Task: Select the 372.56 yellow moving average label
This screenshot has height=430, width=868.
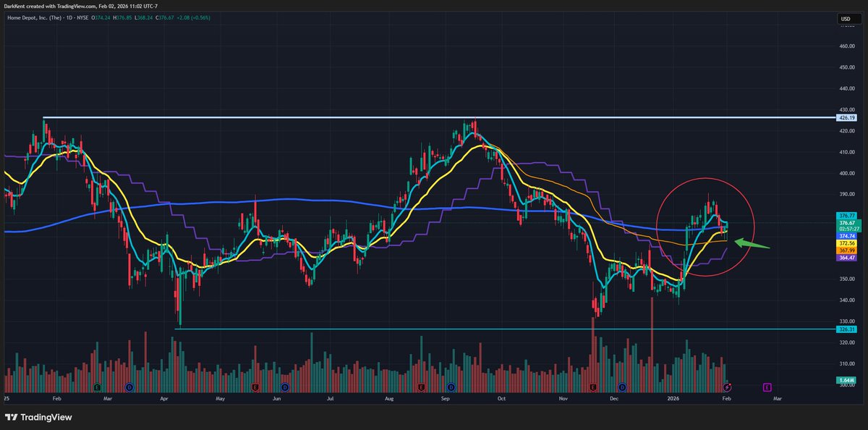Action: 846,243
